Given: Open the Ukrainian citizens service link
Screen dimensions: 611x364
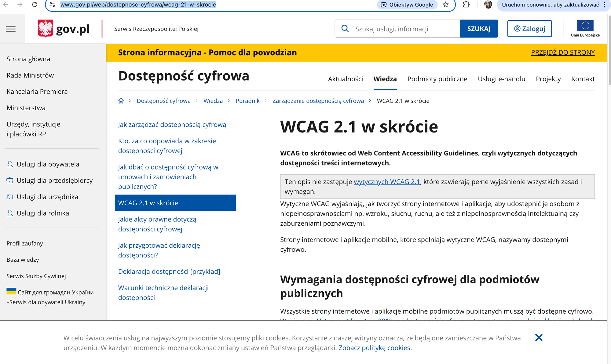Looking at the screenshot, I should 50,297.
